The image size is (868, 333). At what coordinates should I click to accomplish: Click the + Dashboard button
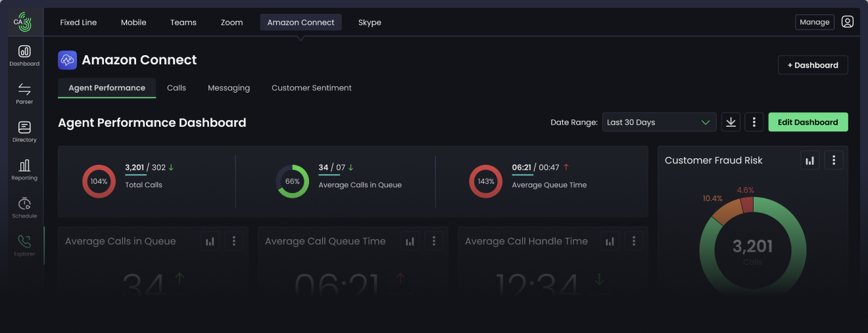pos(813,65)
